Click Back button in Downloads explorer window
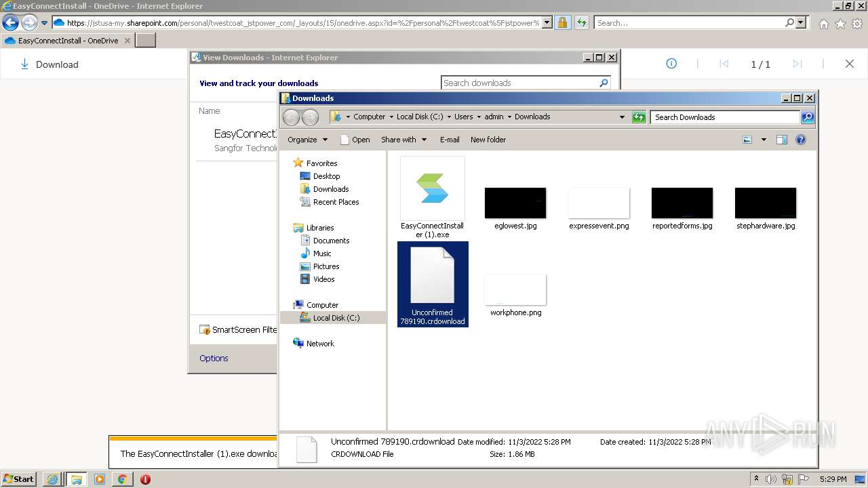This screenshot has height=488, width=868. tap(292, 117)
